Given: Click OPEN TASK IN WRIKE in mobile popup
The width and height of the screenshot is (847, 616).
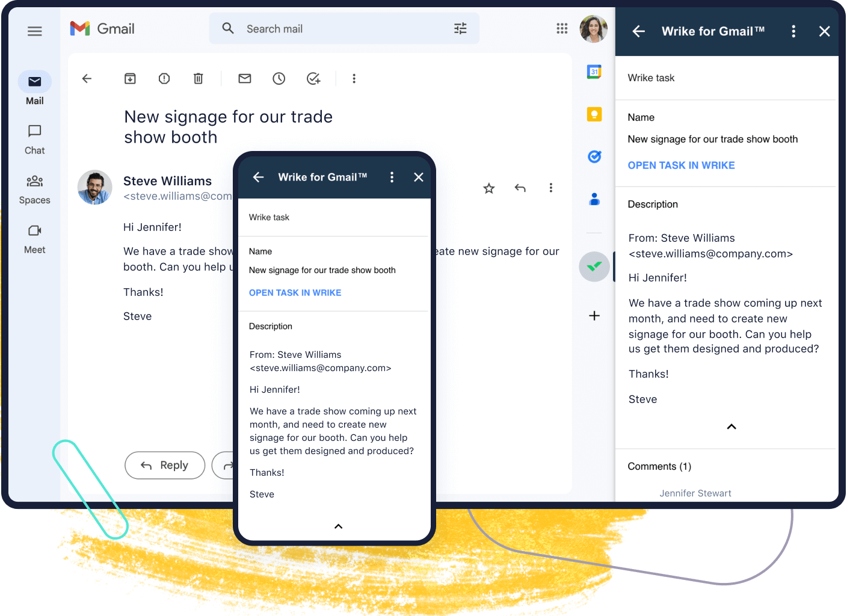Looking at the screenshot, I should click(x=295, y=293).
